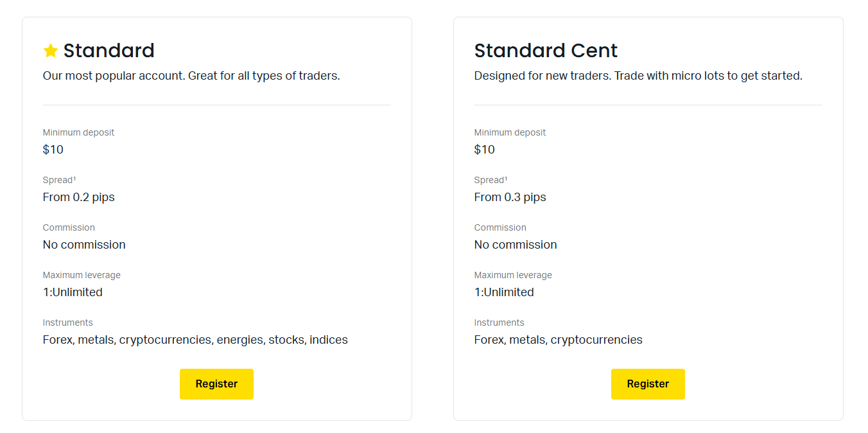Image resolution: width=868 pixels, height=433 pixels.
Task: Click 'Designed for new traders' description
Action: (638, 76)
